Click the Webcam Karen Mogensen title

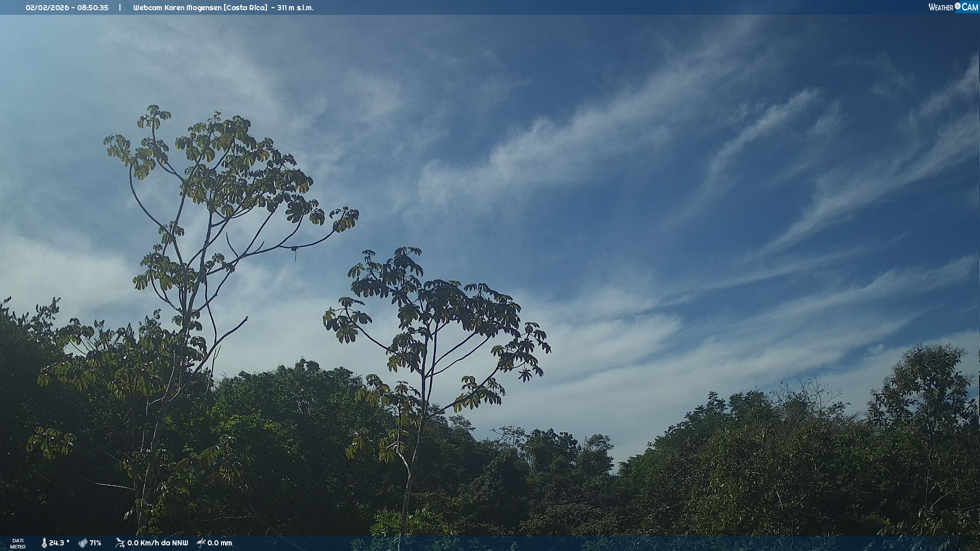pos(177,8)
